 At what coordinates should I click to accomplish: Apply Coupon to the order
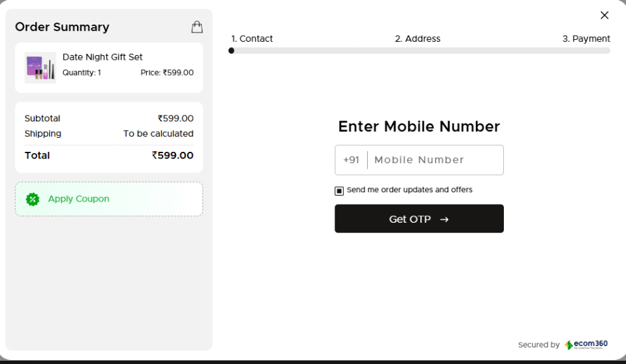pos(78,199)
